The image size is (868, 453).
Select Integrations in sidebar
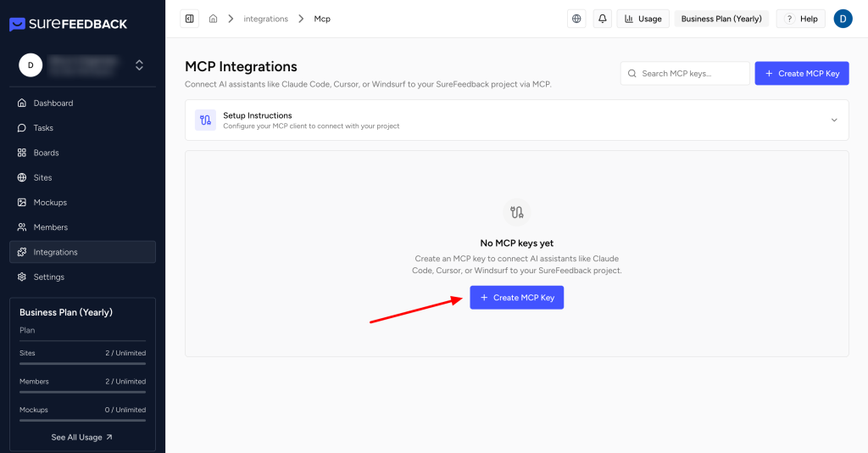82,252
